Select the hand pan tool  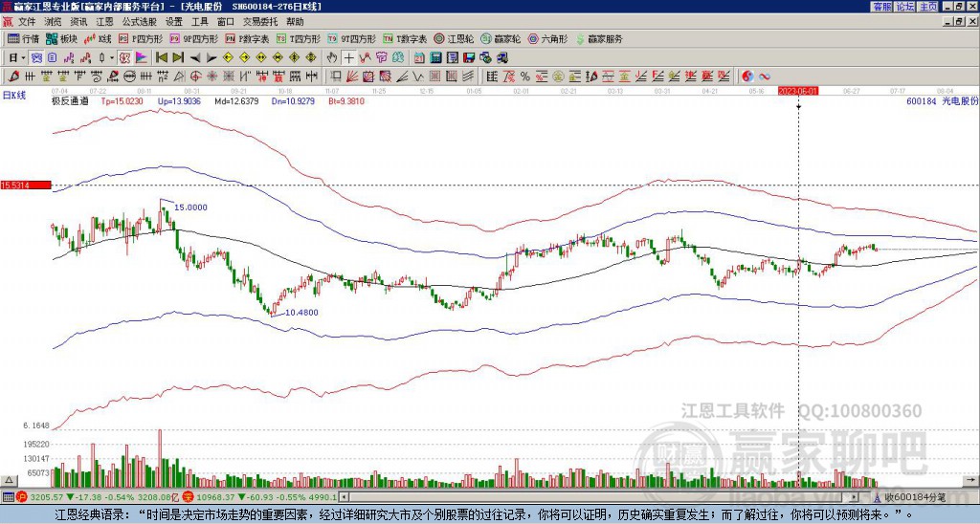(332, 57)
